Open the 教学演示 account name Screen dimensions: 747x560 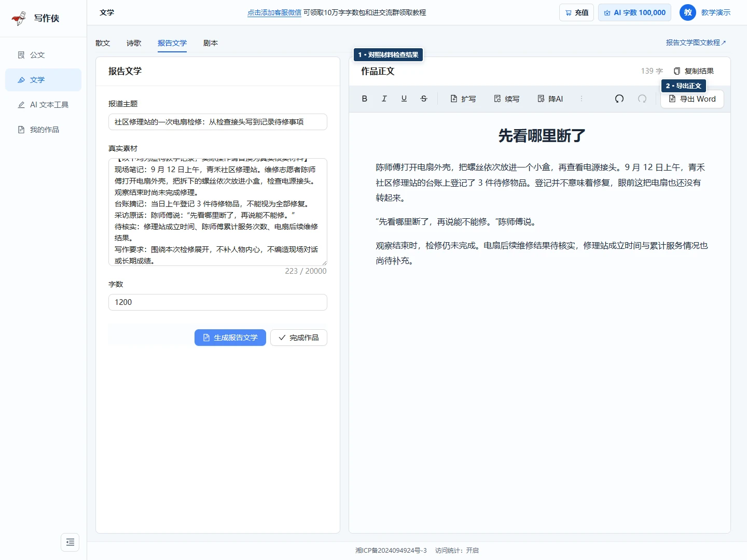coord(716,12)
